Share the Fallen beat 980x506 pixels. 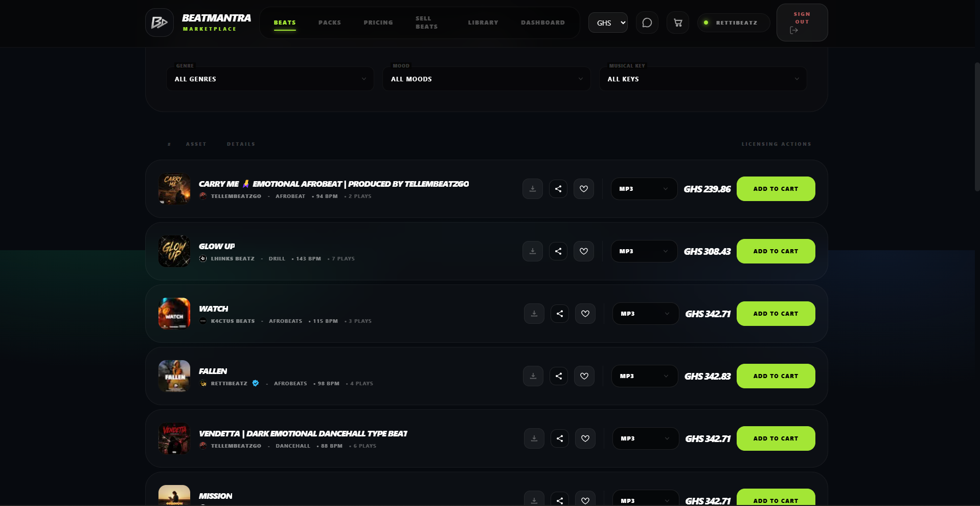point(559,376)
